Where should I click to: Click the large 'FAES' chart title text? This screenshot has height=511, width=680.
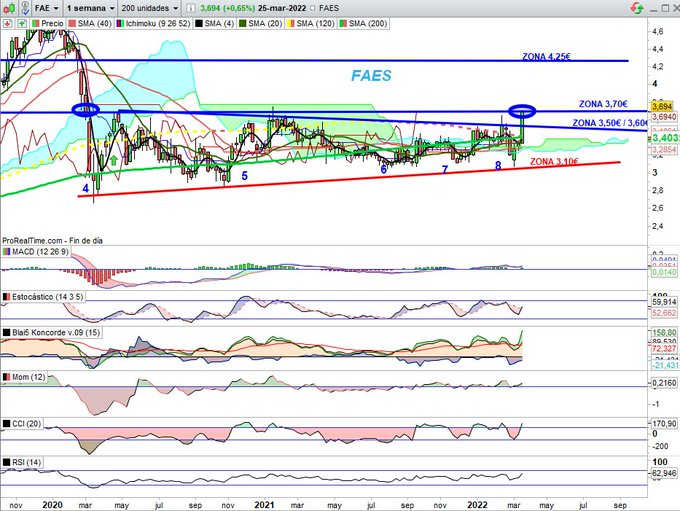[x=371, y=75]
